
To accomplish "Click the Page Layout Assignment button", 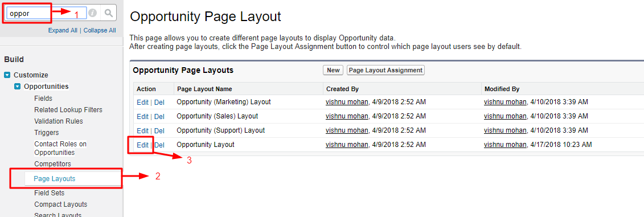I will [385, 70].
